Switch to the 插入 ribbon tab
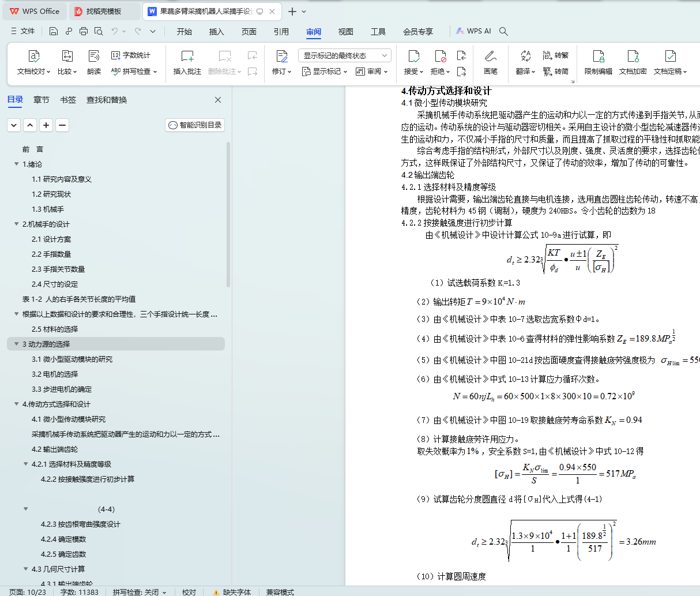The height and width of the screenshot is (596, 700). (217, 32)
